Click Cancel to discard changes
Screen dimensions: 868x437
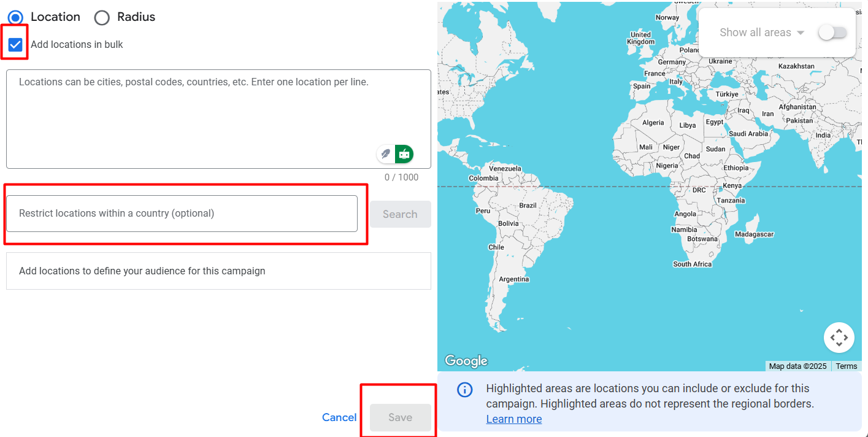[x=339, y=417]
